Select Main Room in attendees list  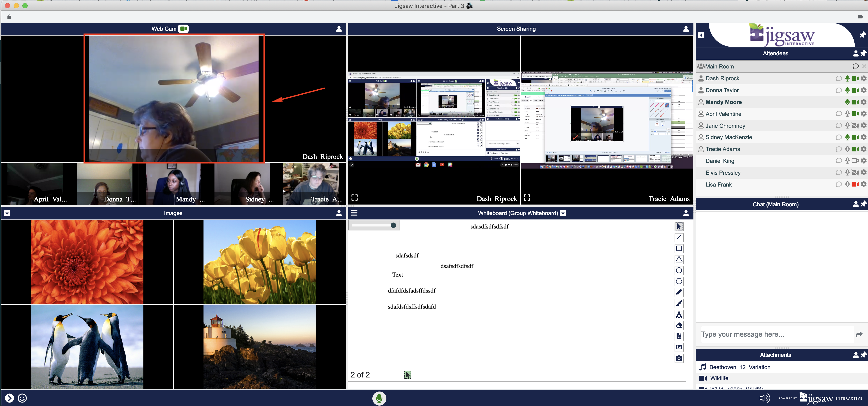[719, 66]
